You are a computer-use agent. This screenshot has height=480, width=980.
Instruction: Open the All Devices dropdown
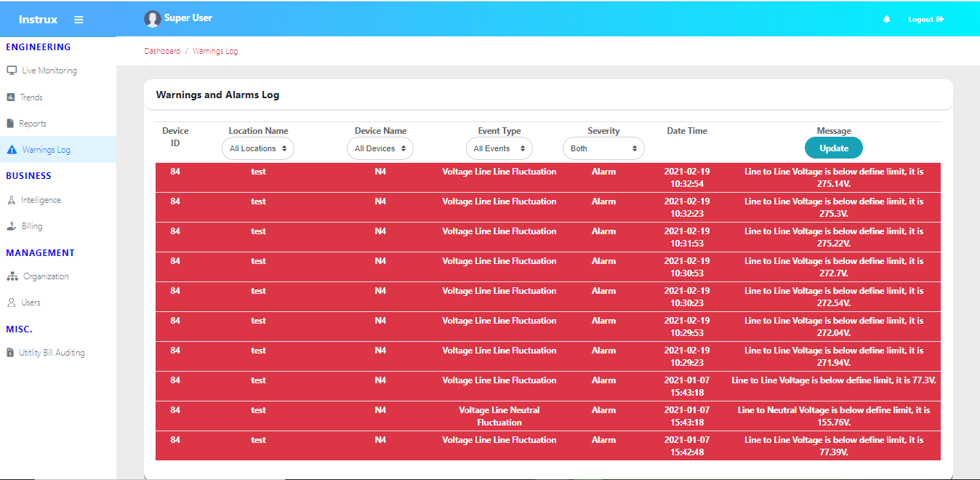point(379,148)
